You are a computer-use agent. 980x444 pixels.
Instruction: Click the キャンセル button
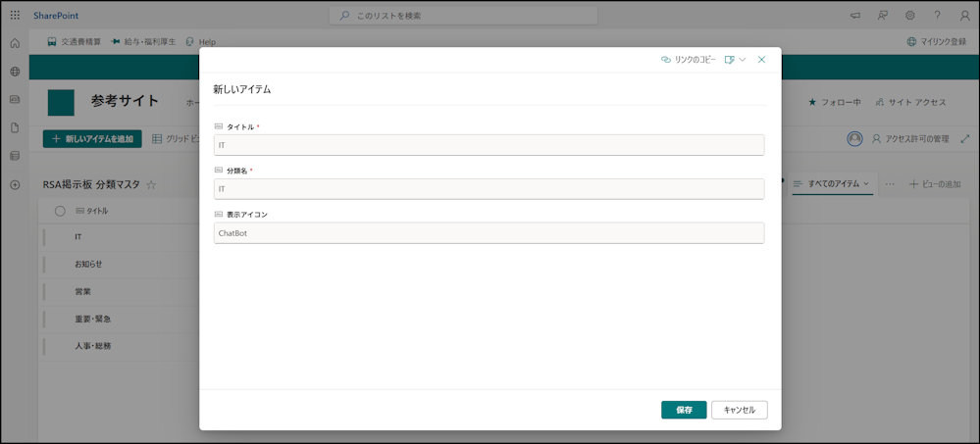point(740,410)
